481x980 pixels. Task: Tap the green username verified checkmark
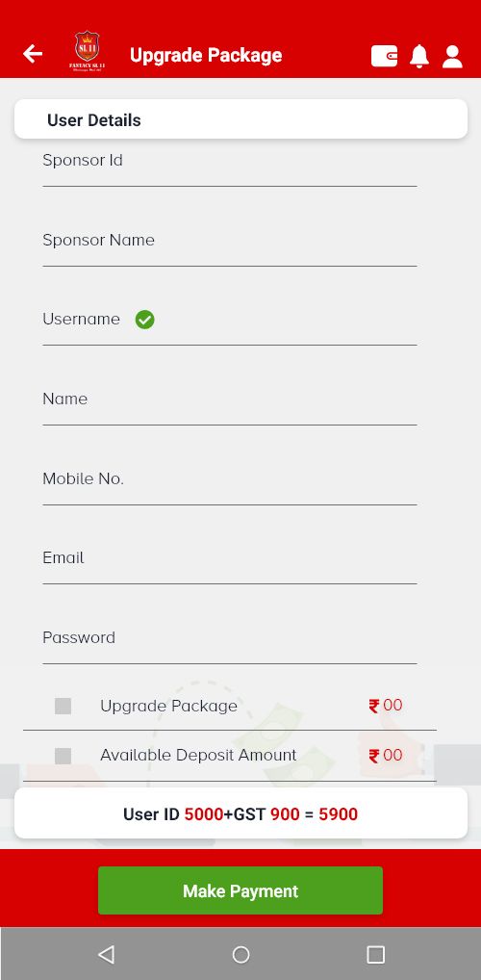[x=145, y=320]
